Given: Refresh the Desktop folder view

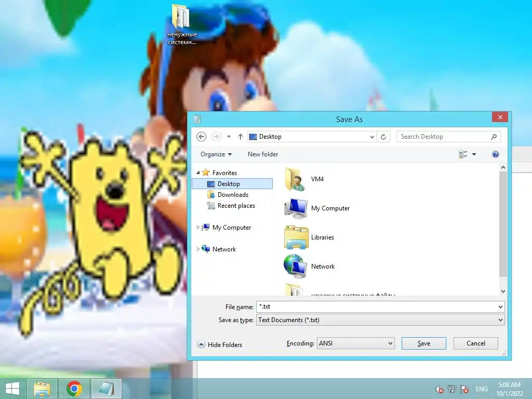Looking at the screenshot, I should [x=383, y=137].
